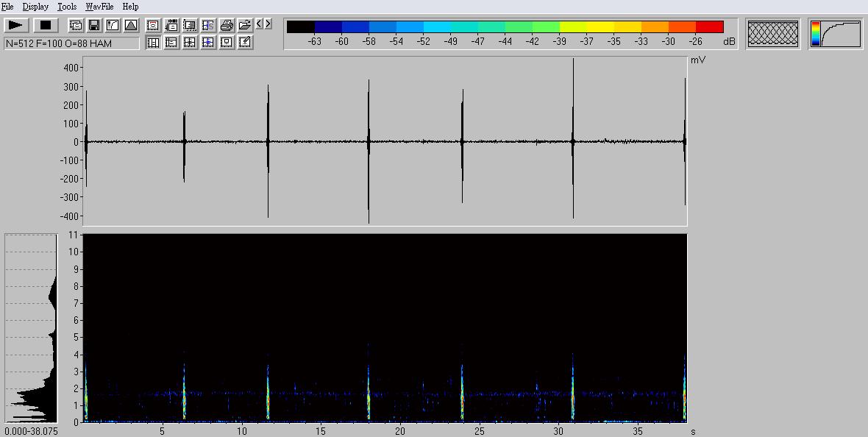Click the red swatch on the dB scale

tap(709, 27)
